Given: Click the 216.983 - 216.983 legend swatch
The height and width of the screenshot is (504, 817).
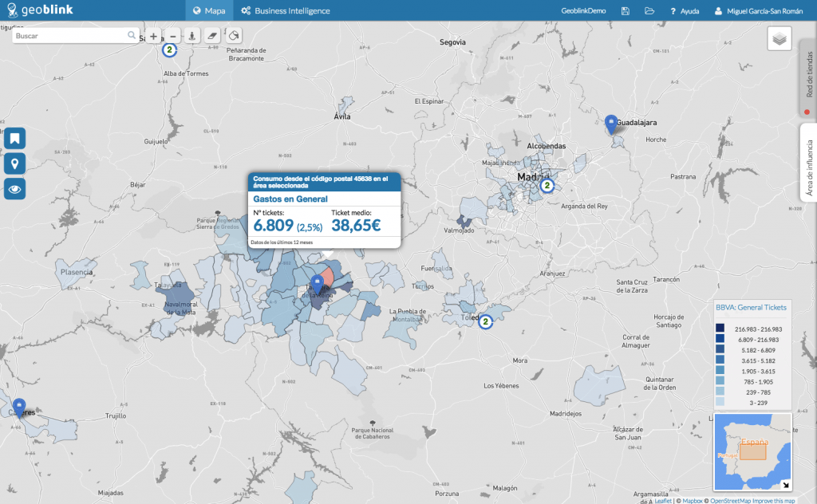Looking at the screenshot, I should 720,328.
